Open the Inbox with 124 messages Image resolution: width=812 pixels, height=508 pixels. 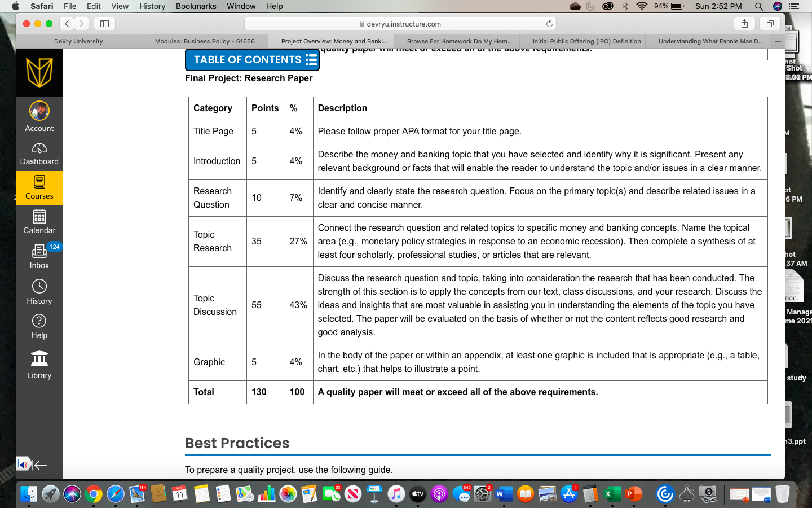pyautogui.click(x=39, y=257)
